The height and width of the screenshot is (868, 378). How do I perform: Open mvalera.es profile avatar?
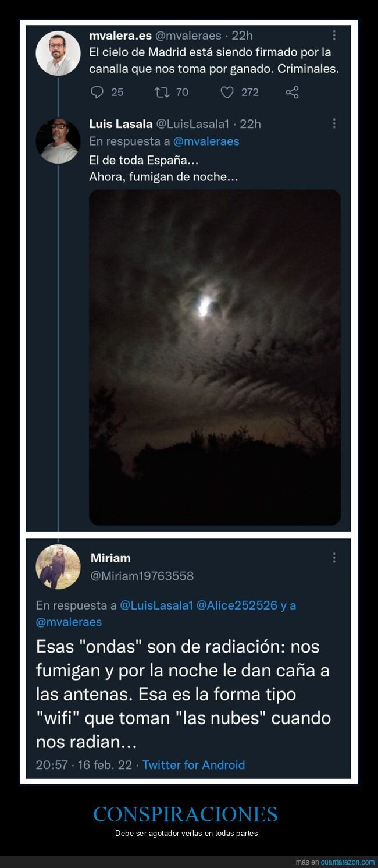pyautogui.click(x=58, y=53)
